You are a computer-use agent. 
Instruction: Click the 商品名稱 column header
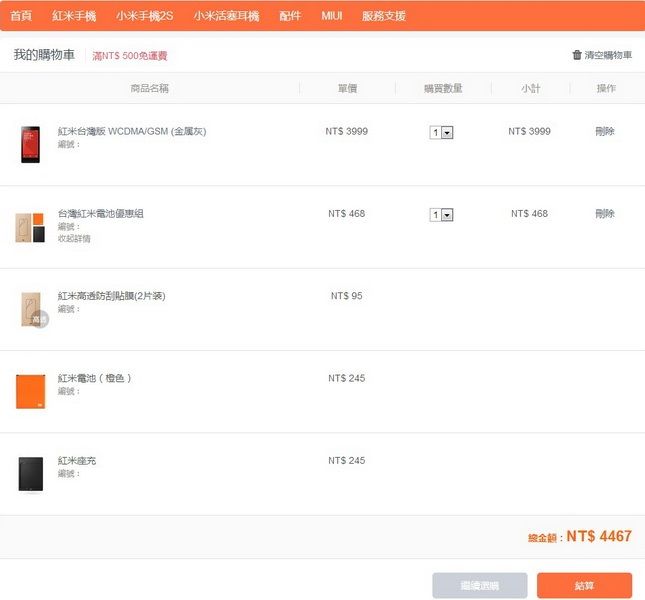point(150,88)
